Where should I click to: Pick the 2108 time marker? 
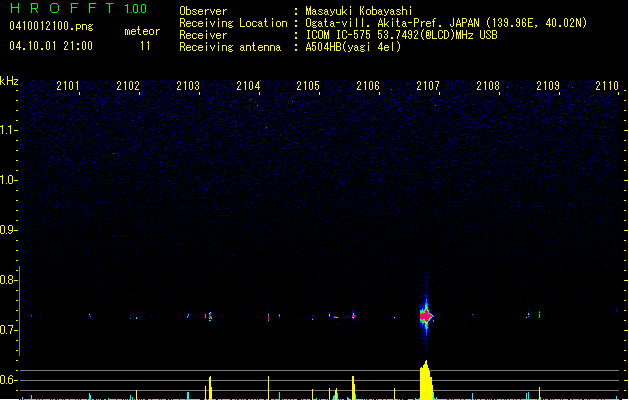tap(488, 86)
